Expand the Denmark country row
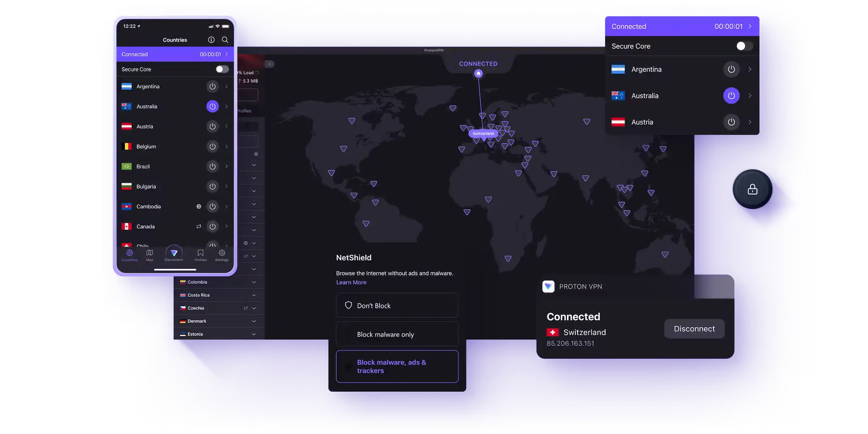868x434 pixels. click(x=254, y=321)
